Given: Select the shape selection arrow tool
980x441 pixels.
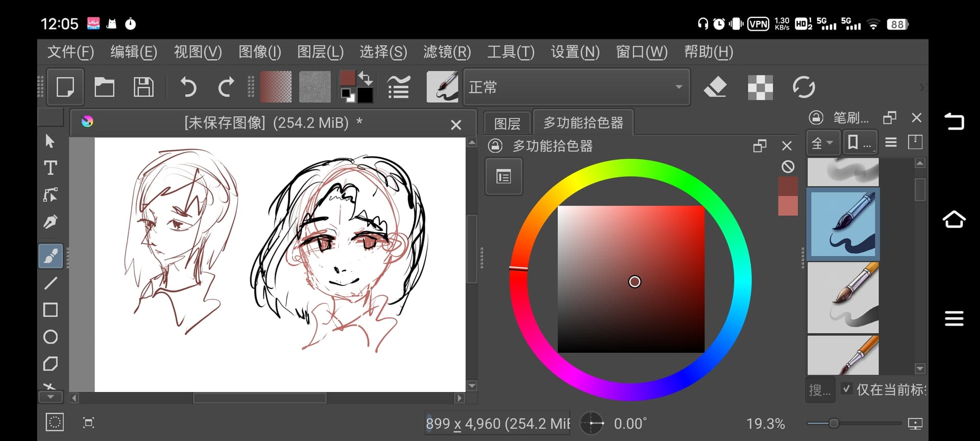Looking at the screenshot, I should pyautogui.click(x=50, y=141).
